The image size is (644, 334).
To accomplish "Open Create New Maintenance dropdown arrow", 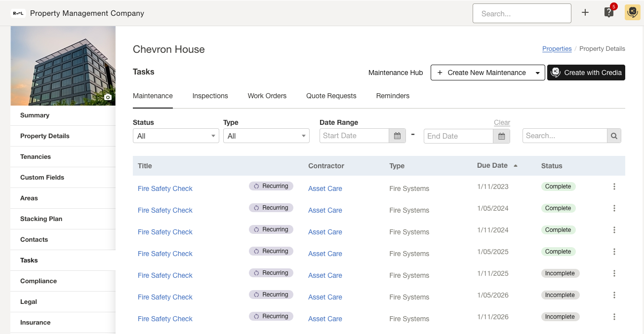I will pos(537,73).
